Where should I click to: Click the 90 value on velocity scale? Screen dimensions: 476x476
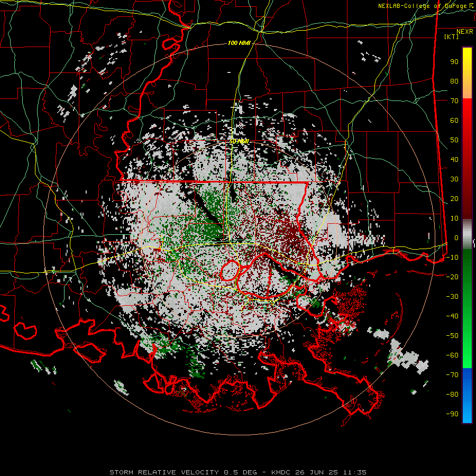point(454,62)
